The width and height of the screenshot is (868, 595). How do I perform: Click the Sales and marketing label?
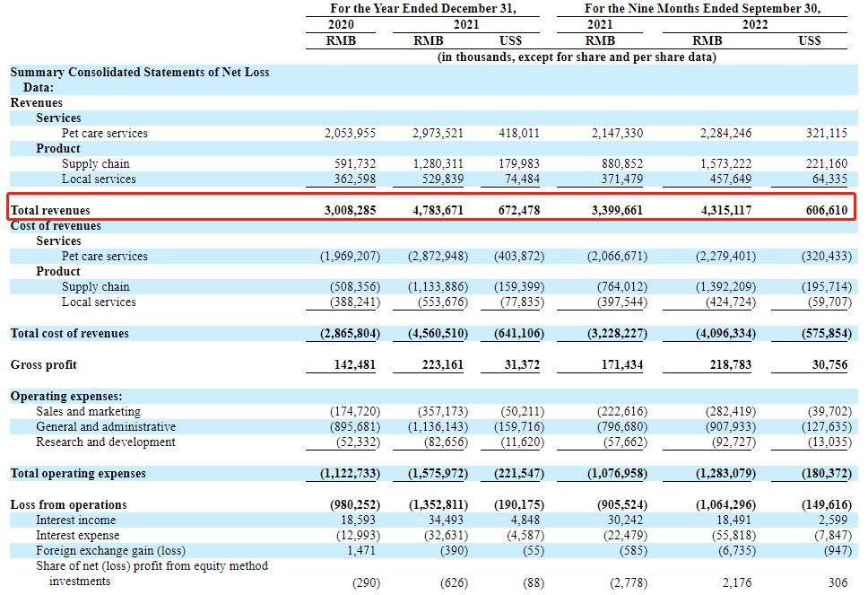pyautogui.click(x=89, y=412)
